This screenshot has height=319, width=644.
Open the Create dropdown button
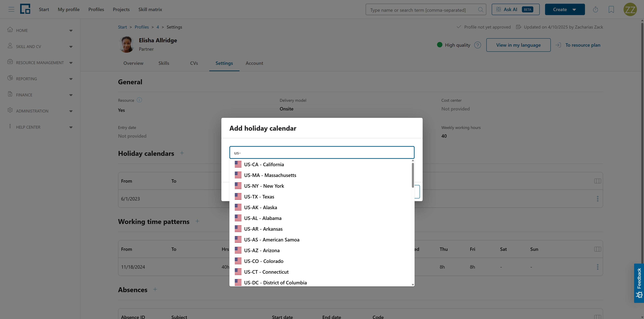pyautogui.click(x=565, y=10)
